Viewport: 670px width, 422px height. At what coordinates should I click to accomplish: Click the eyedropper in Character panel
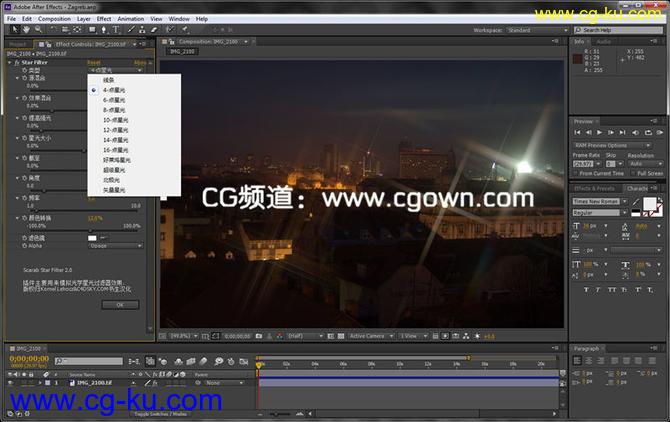coord(636,202)
